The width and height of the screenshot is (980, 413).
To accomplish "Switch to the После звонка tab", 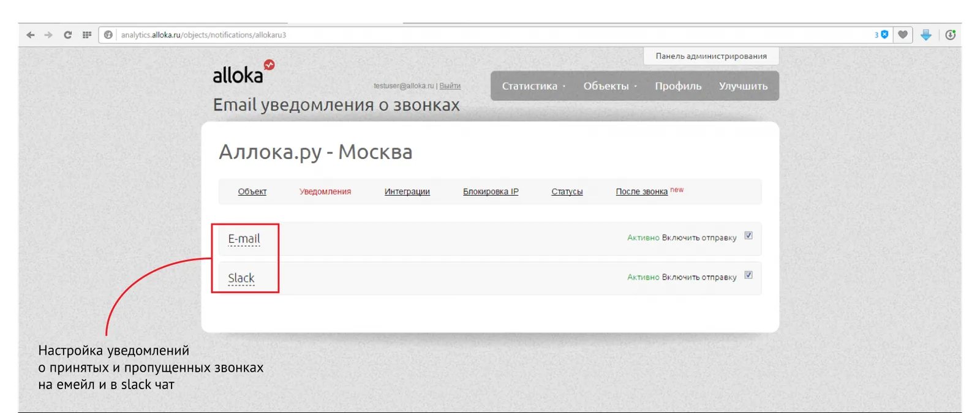I will point(642,192).
